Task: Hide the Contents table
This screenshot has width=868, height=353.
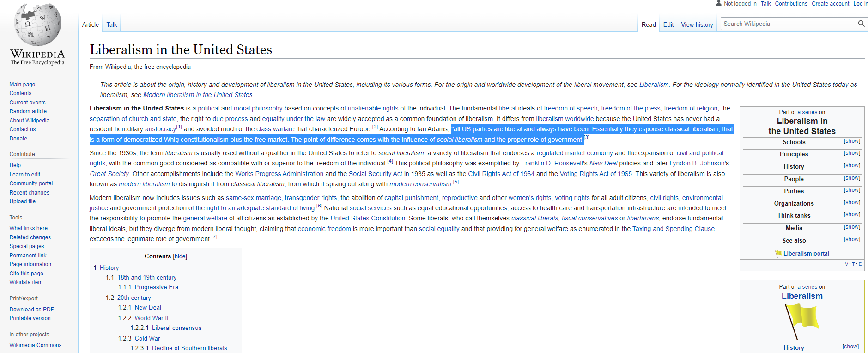Action: pyautogui.click(x=180, y=256)
